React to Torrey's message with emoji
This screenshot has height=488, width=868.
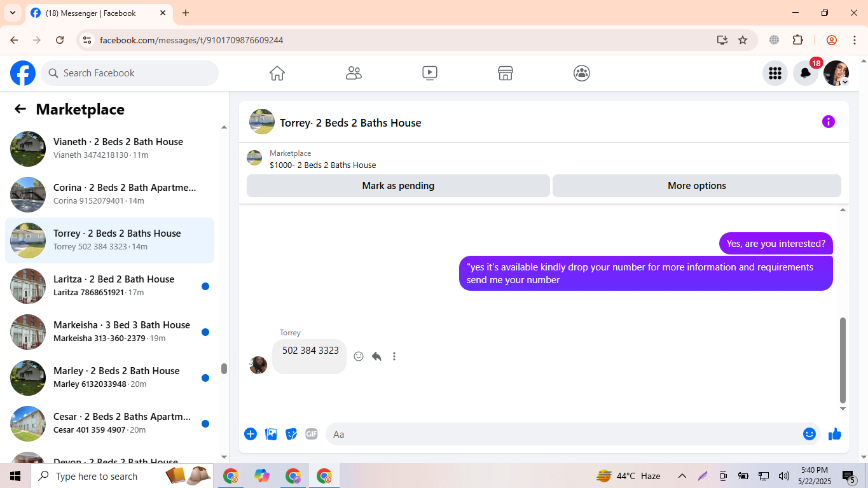359,356
